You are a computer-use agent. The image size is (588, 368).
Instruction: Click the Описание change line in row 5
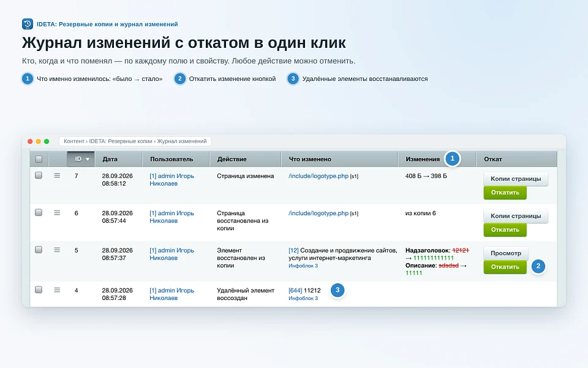tap(435, 269)
